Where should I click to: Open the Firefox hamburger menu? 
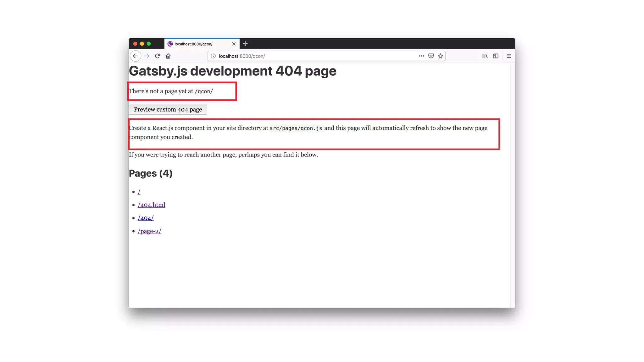pyautogui.click(x=508, y=56)
